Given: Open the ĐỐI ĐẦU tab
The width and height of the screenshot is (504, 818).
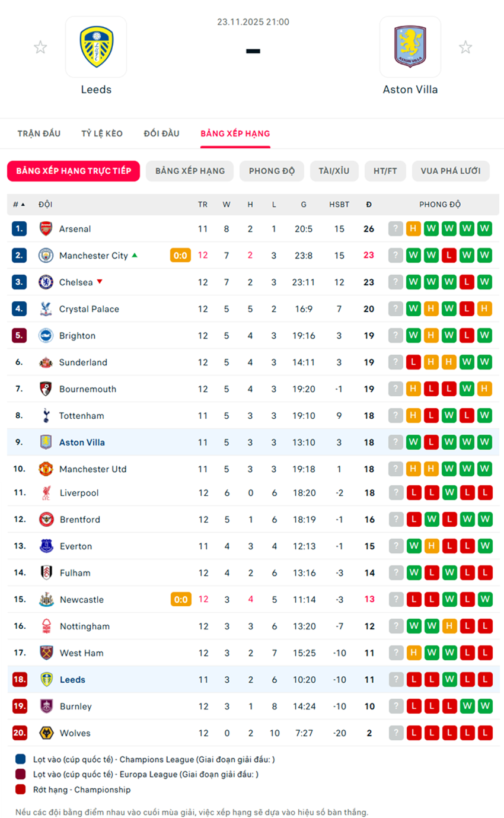Looking at the screenshot, I should 161,133.
